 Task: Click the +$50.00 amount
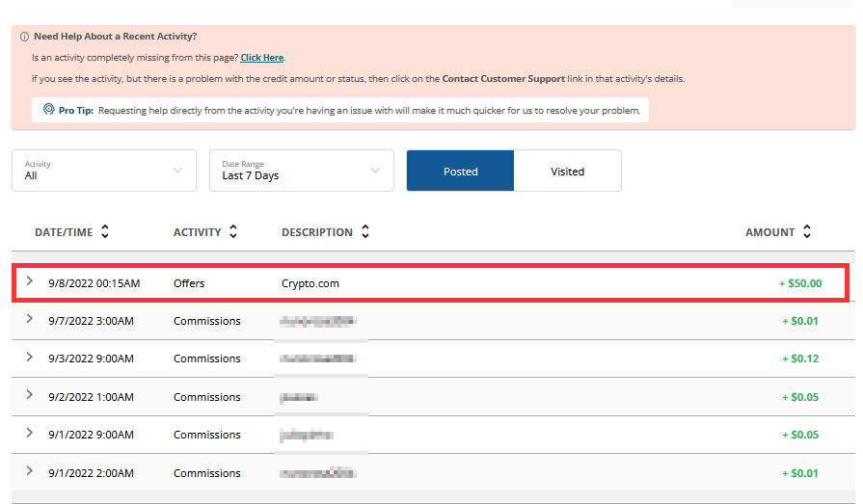800,283
